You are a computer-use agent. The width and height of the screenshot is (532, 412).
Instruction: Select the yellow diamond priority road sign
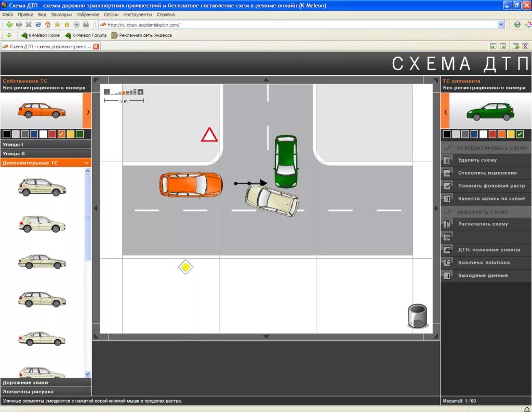pos(185,267)
